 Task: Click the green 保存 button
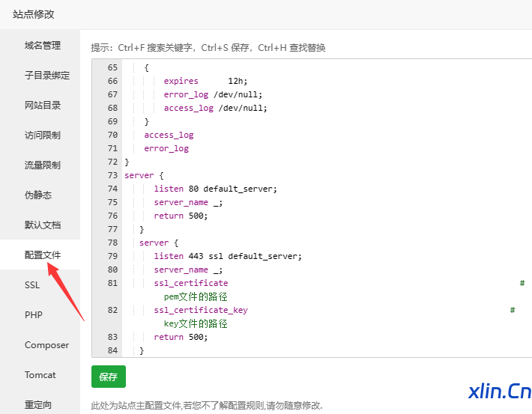[109, 377]
